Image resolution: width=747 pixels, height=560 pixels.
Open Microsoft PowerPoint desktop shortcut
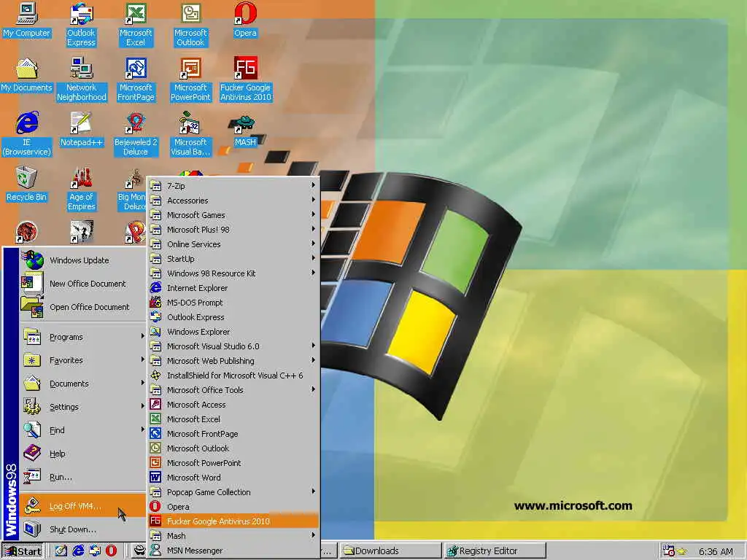190,79
